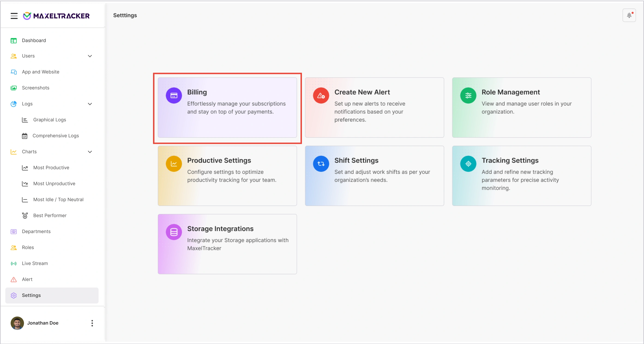Image resolution: width=644 pixels, height=344 pixels.
Task: Click the Live Stream broadcast icon
Action: [13, 264]
